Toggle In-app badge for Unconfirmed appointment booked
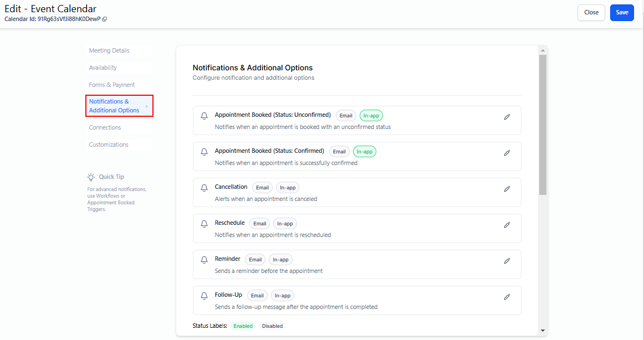Image resolution: width=644 pixels, height=340 pixels. 371,116
